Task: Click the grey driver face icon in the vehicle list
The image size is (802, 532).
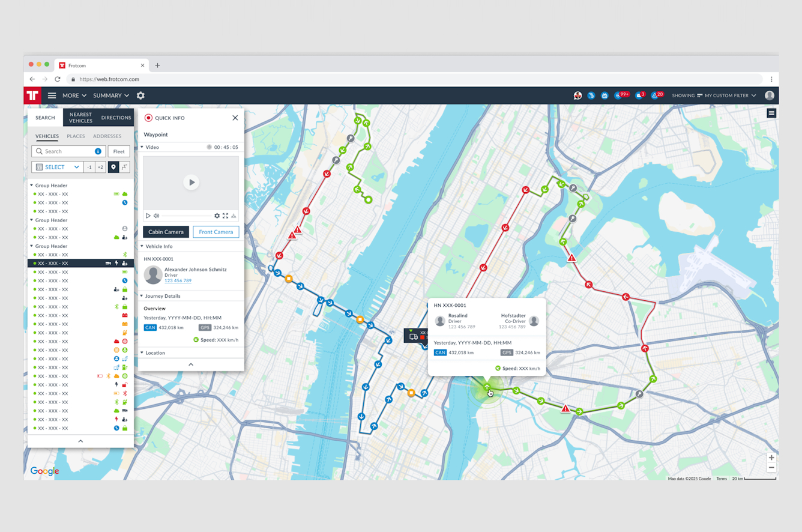Action: [125, 229]
